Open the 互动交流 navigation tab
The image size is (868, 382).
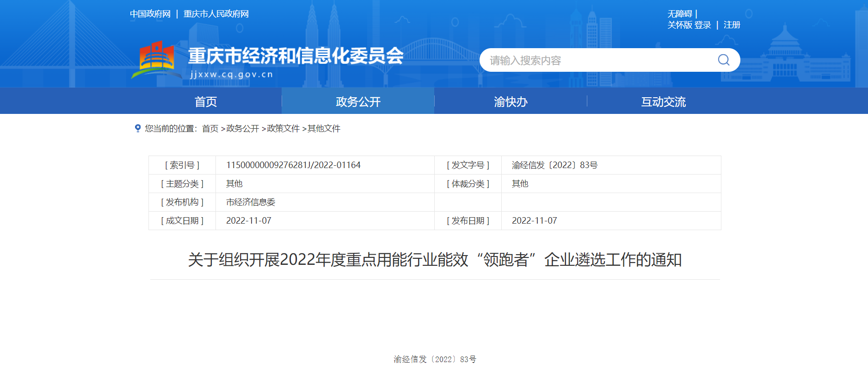(663, 101)
